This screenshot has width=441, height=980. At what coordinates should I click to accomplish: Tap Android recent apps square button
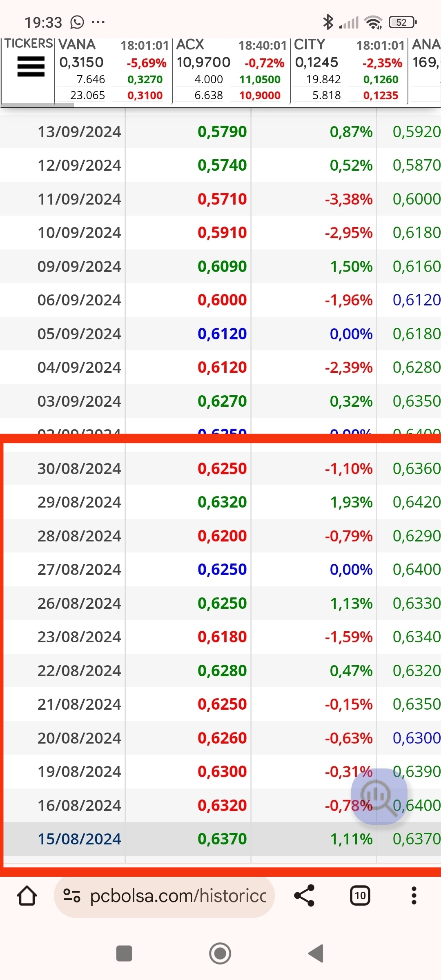coord(124,953)
